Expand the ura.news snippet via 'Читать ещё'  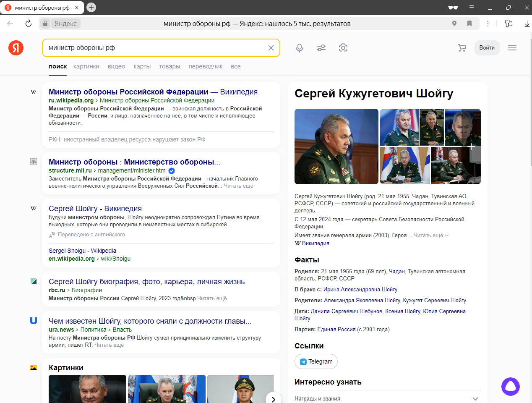[109, 345]
